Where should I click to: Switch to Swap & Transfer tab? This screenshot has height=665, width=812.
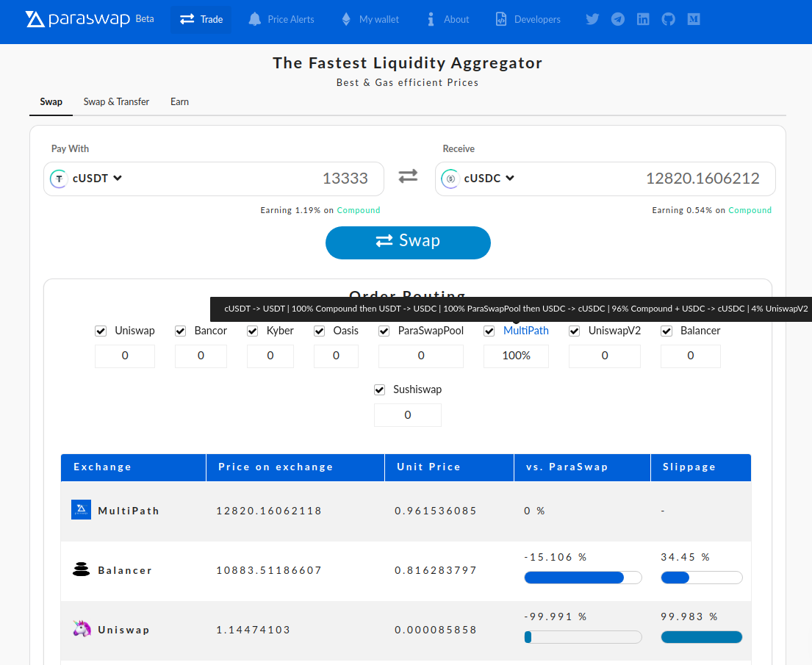point(116,102)
